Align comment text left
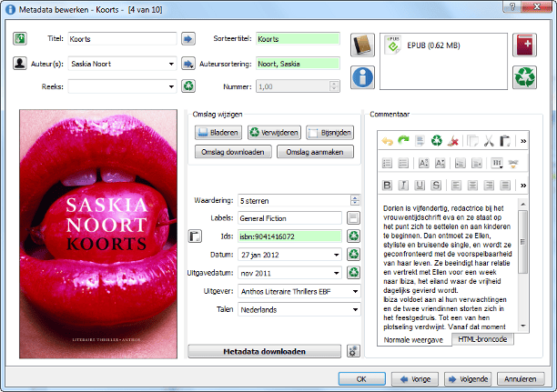The width and height of the screenshot is (557, 392). click(456, 186)
